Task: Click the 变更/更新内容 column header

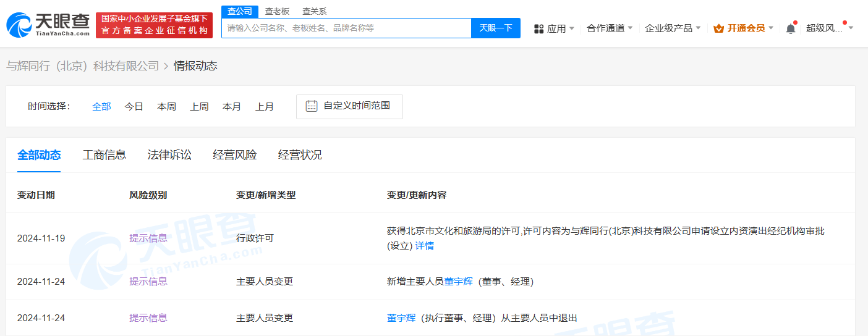Action: (x=417, y=195)
